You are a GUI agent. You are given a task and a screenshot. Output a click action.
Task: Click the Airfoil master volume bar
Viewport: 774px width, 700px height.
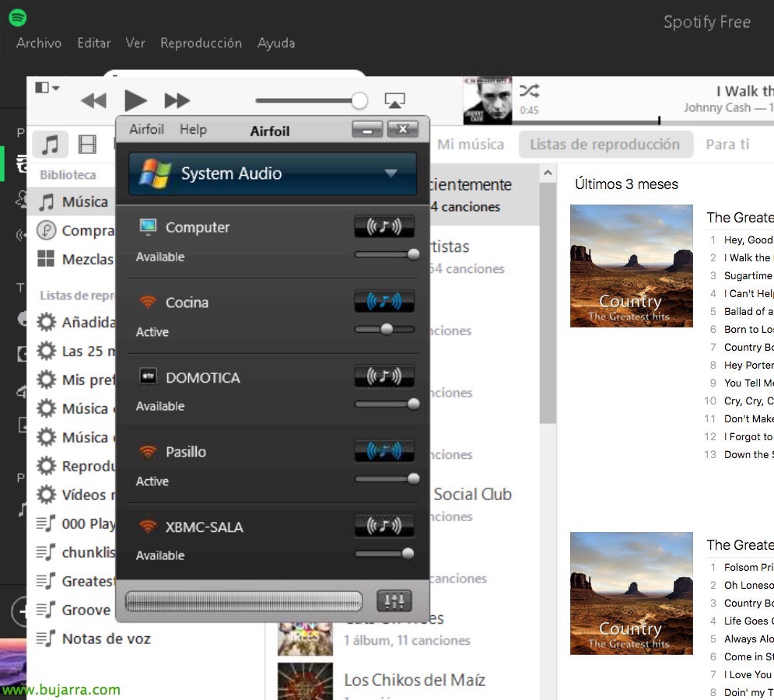pyautogui.click(x=243, y=601)
